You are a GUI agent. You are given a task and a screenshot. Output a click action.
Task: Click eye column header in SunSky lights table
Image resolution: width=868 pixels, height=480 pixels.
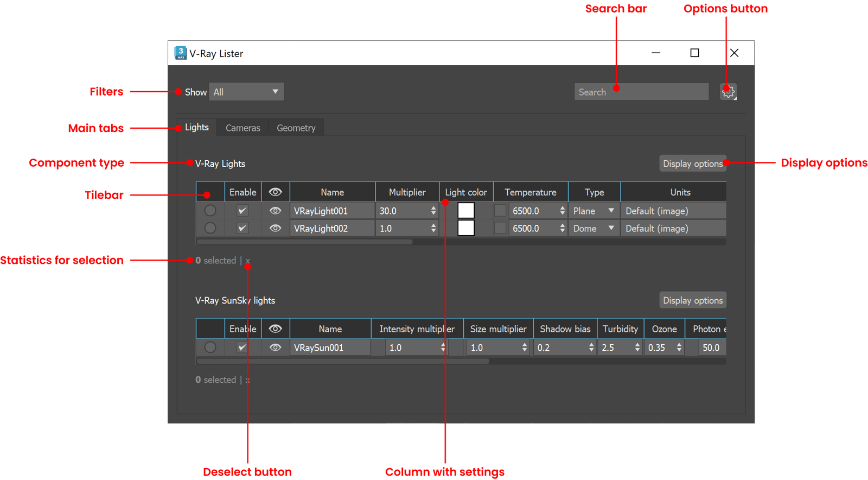point(276,329)
